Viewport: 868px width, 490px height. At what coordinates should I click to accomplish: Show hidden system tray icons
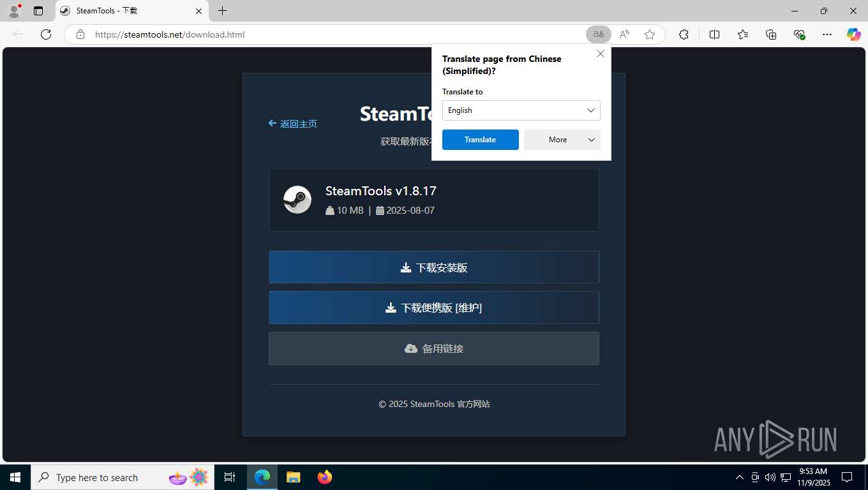(x=740, y=477)
